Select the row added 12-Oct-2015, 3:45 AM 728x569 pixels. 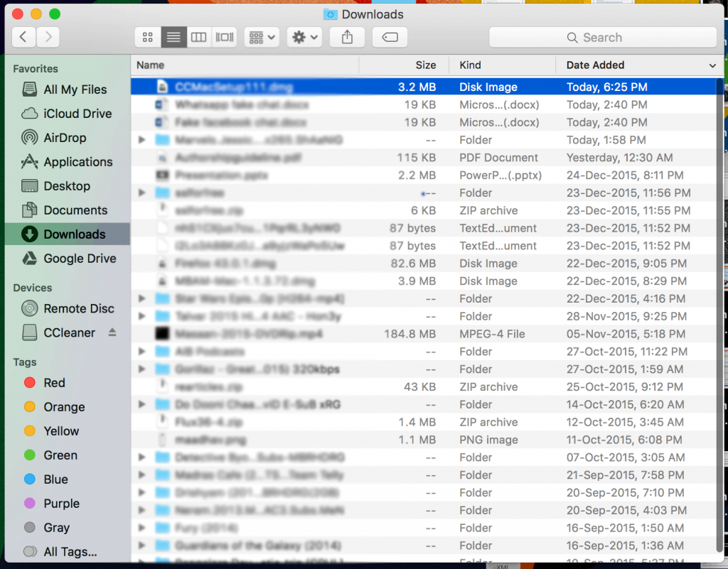click(x=424, y=422)
